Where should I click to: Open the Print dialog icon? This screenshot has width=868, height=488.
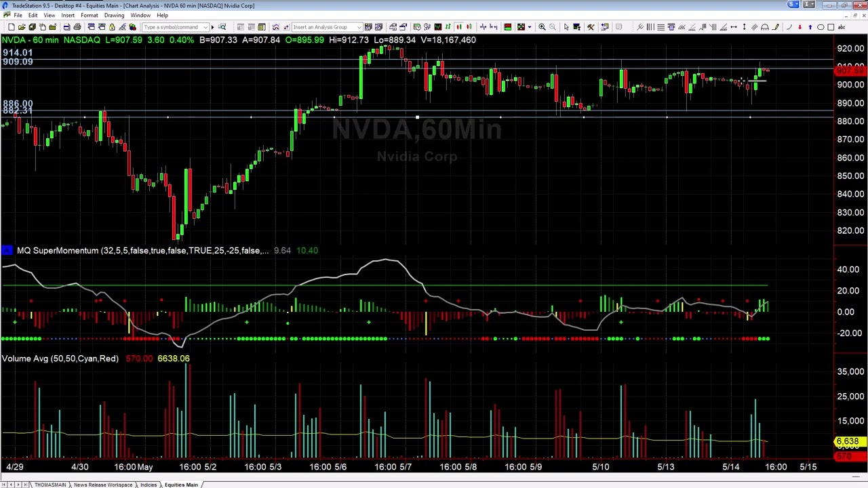point(77,27)
